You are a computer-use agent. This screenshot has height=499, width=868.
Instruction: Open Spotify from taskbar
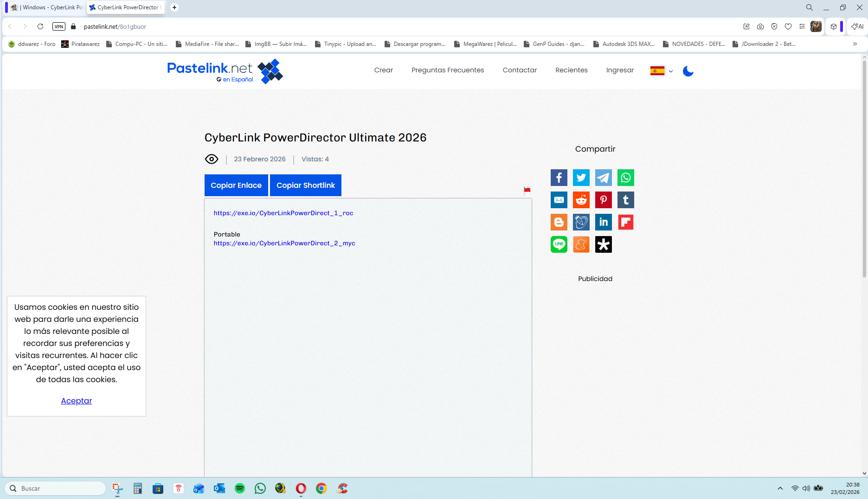(240, 488)
